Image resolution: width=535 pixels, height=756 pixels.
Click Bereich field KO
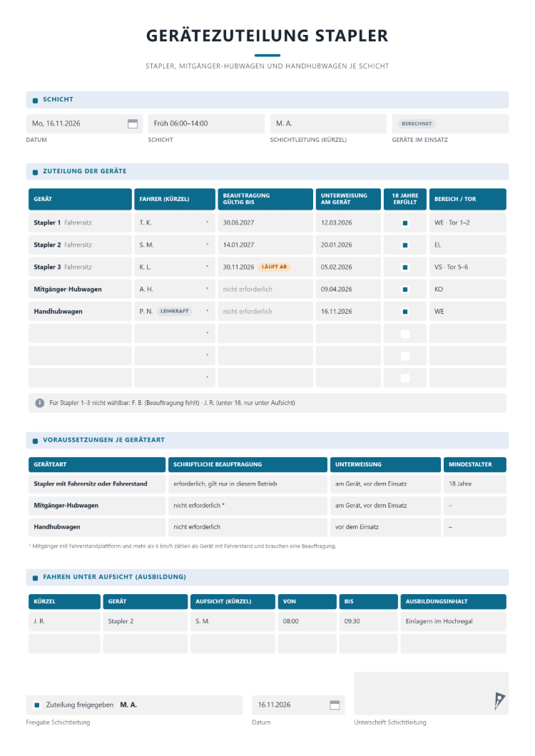(x=467, y=290)
